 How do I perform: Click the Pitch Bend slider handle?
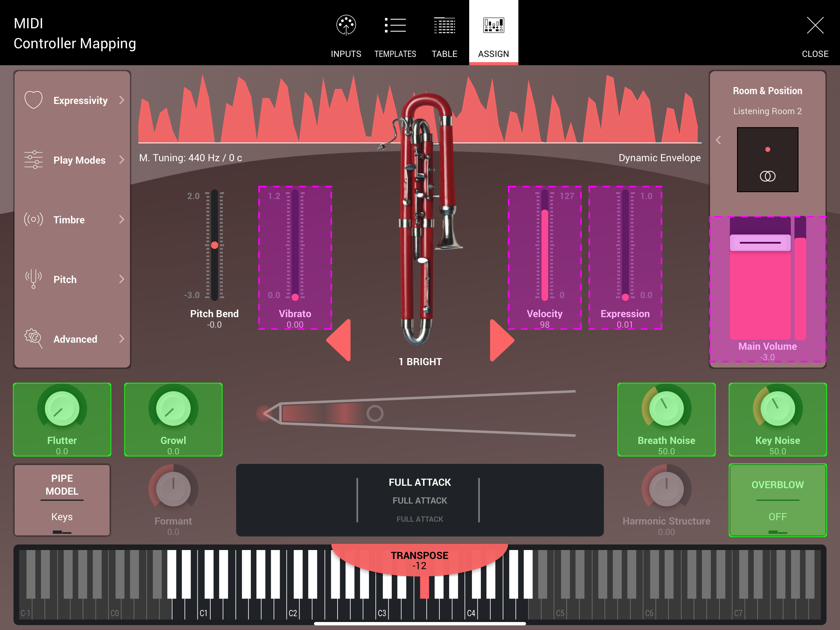click(215, 245)
